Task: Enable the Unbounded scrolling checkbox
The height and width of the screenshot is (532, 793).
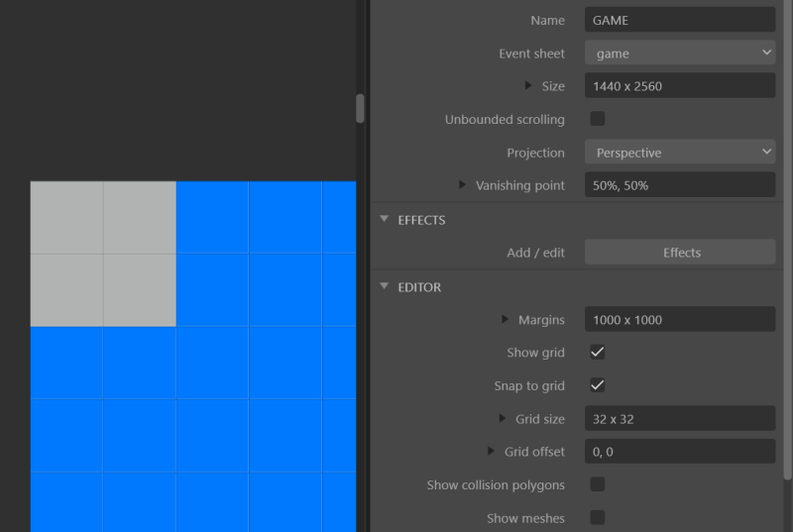Action: click(x=598, y=119)
